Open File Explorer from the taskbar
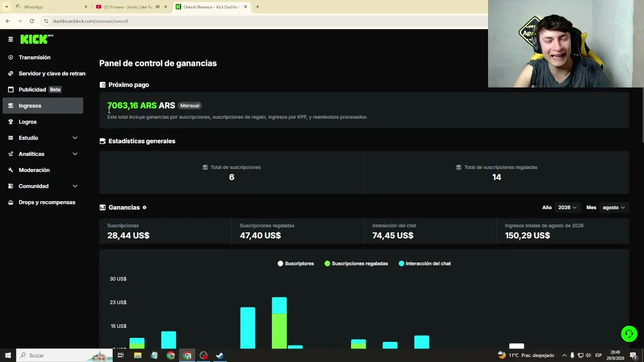Viewport: 644px width, 362px height. 137,355
